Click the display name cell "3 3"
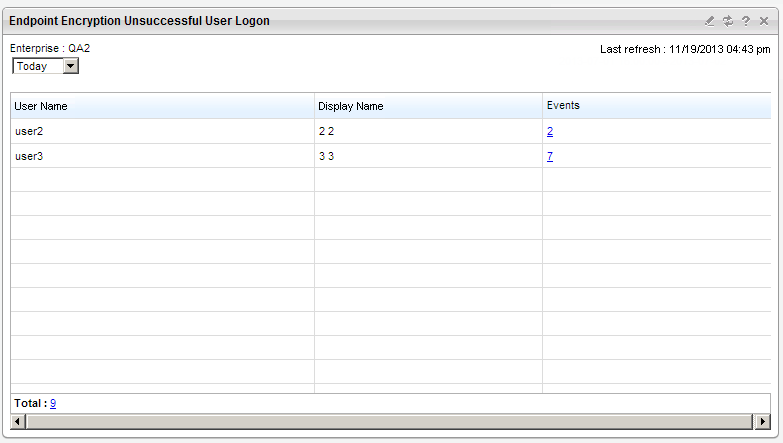Screen dimensions: 783x443 coord(325,156)
